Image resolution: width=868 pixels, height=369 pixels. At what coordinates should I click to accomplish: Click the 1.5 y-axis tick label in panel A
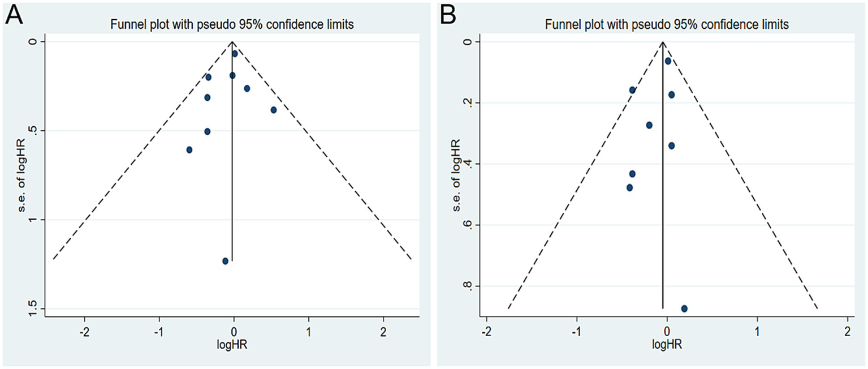tap(33, 308)
